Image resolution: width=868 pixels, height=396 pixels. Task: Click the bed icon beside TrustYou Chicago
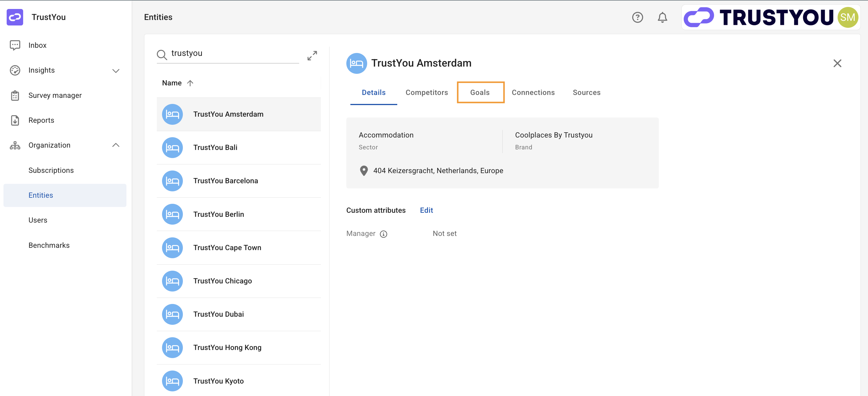click(172, 281)
